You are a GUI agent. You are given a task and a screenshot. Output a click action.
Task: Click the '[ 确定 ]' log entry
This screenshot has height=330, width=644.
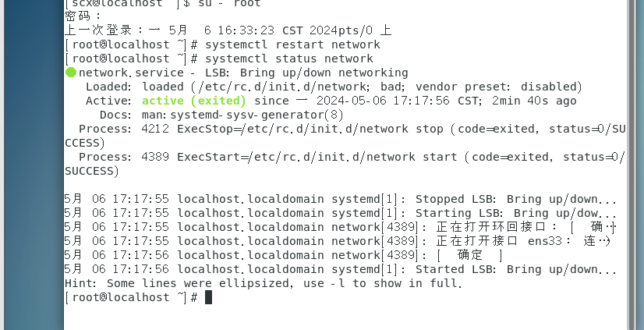[x=469, y=255]
